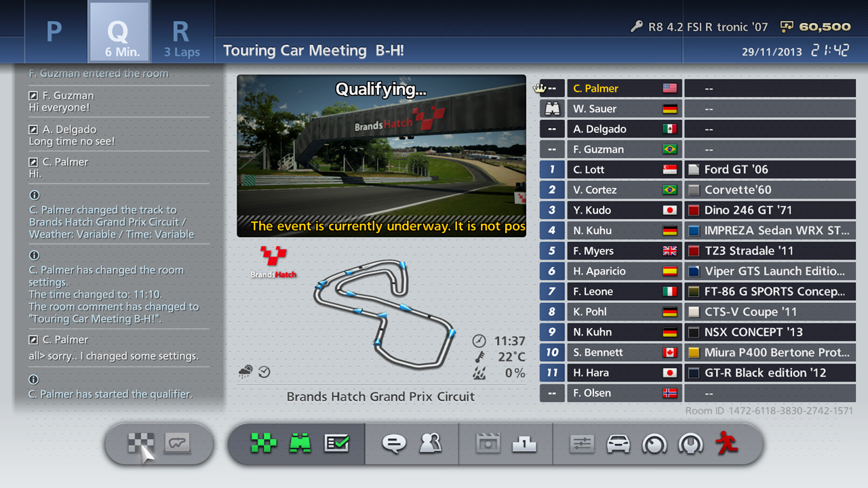The width and height of the screenshot is (868, 488).
Task: Open the track selection icon
Action: (x=177, y=444)
